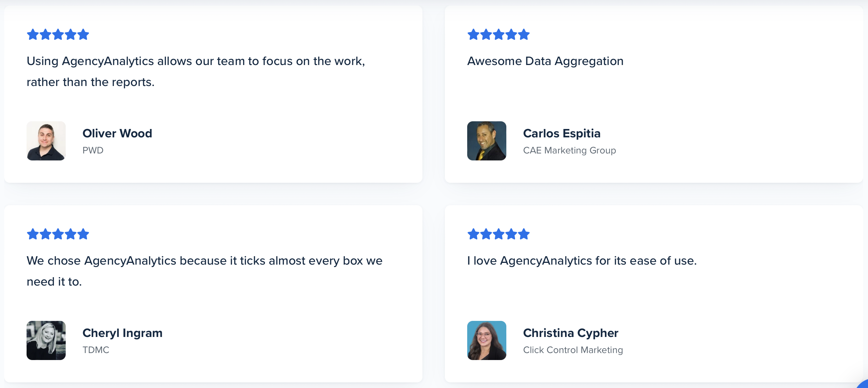Select the Oliver Wood name
Image resolution: width=868 pixels, height=388 pixels.
117,133
